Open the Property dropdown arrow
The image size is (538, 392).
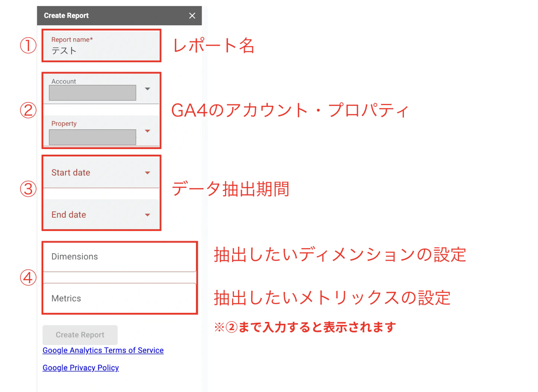pos(148,131)
